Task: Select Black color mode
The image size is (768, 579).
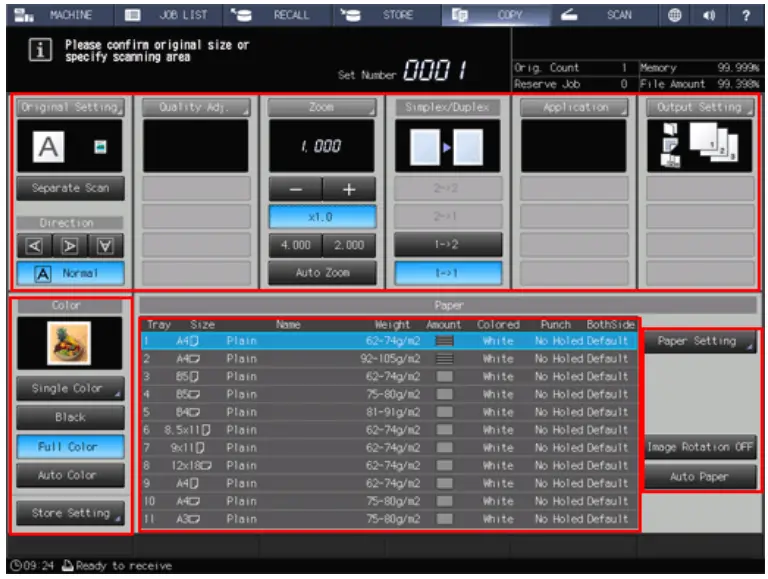Action: [x=71, y=417]
